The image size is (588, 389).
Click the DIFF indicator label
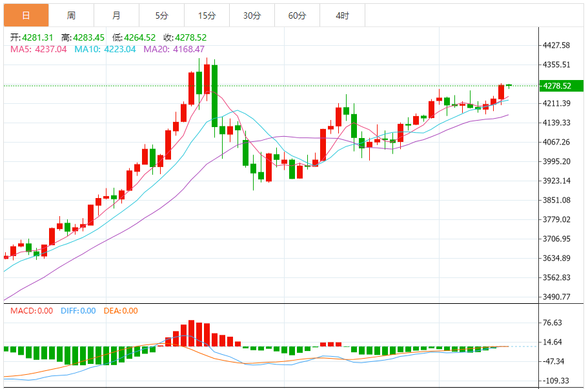coord(78,311)
